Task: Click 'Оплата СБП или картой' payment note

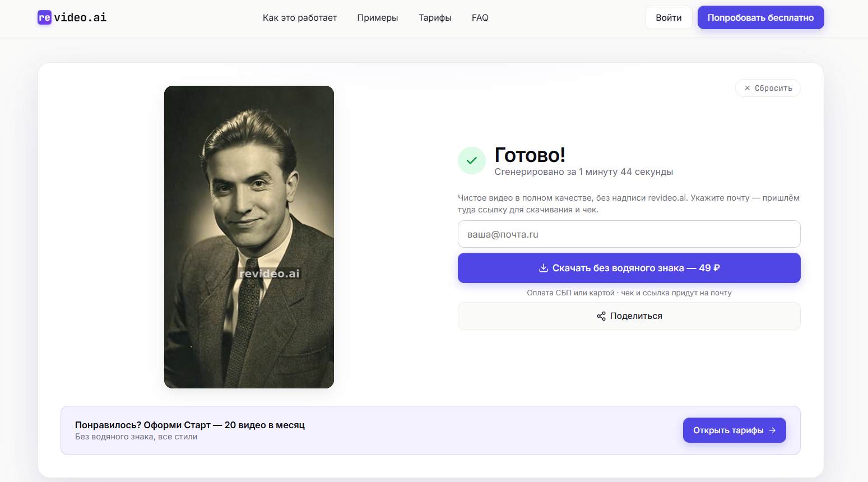Action: [629, 293]
